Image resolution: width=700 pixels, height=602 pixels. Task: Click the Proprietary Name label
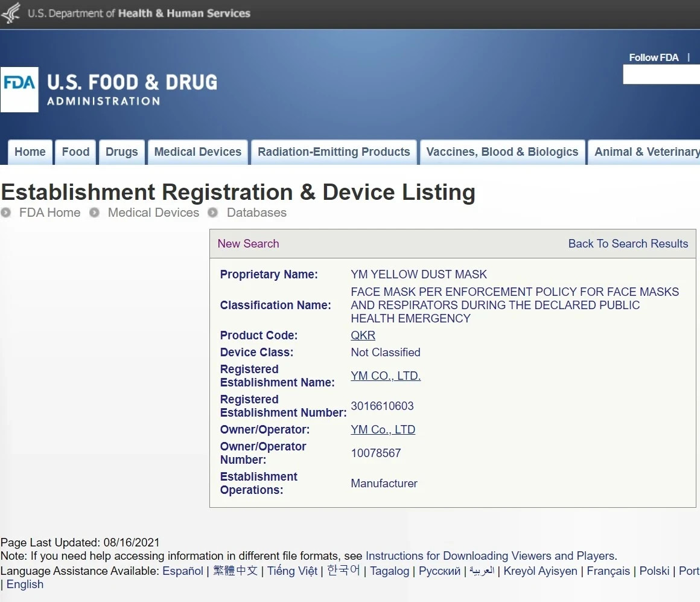pos(269,274)
